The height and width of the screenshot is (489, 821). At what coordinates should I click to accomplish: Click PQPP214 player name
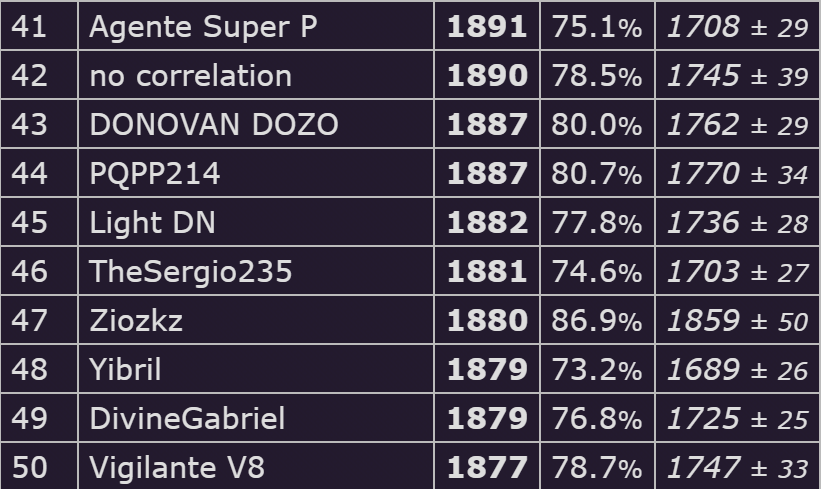(155, 173)
